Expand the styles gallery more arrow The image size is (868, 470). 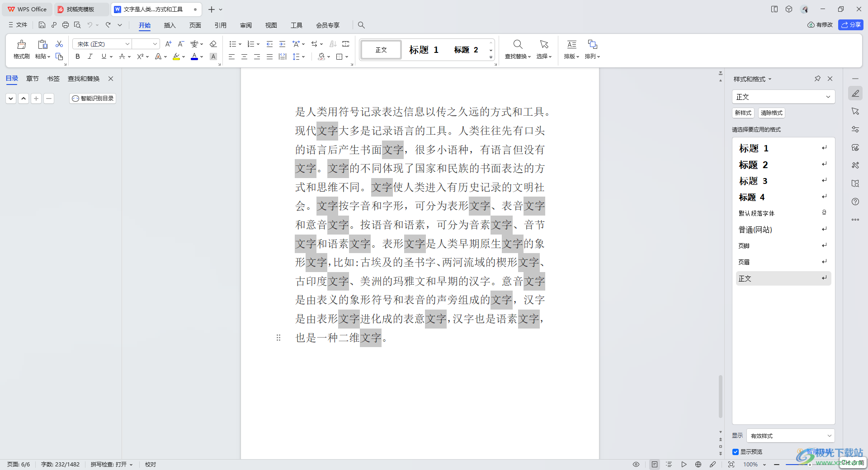pos(491,57)
